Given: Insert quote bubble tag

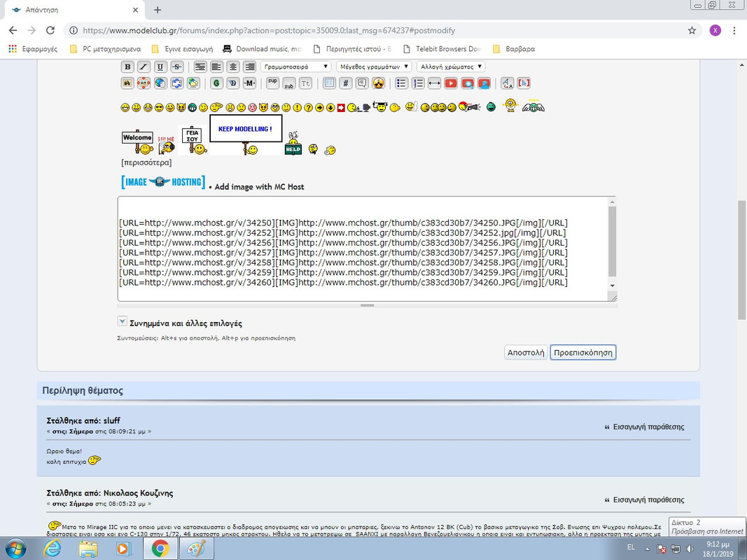Looking at the screenshot, I should pos(362,83).
